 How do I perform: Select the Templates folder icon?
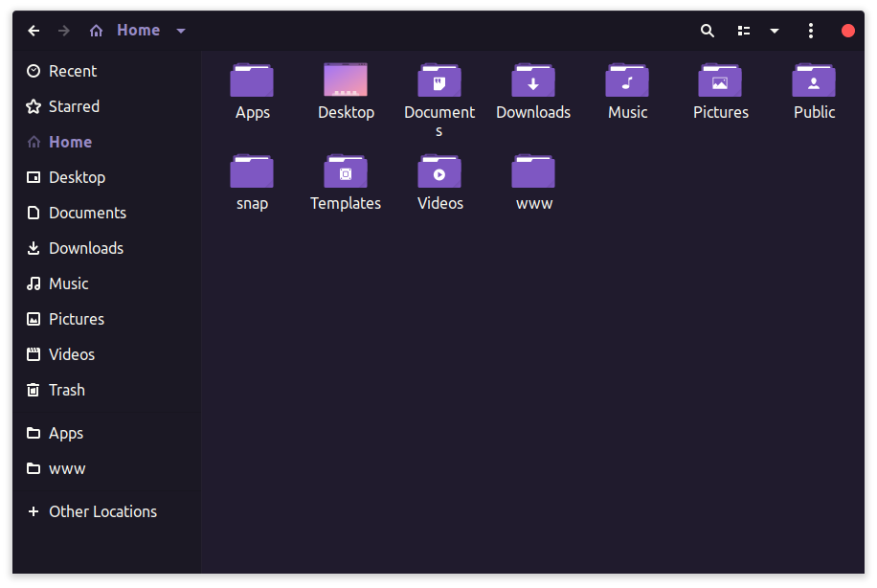click(x=346, y=171)
